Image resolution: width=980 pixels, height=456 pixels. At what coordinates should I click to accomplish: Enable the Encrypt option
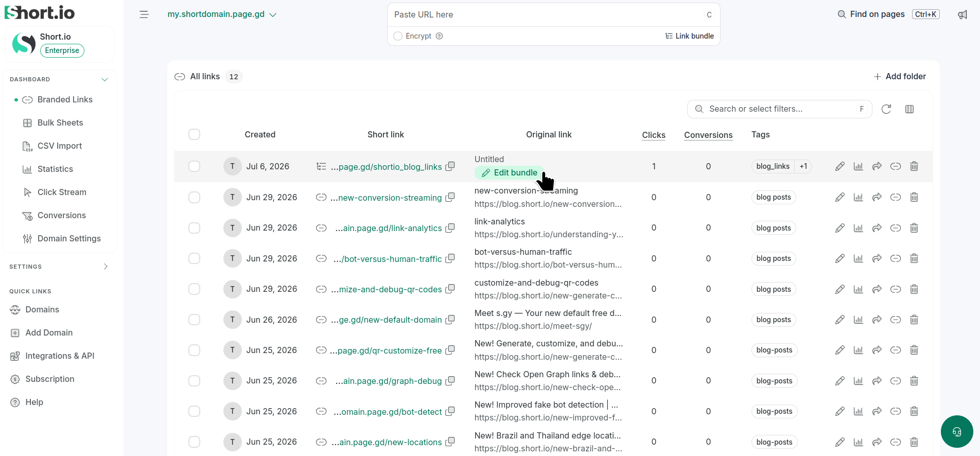pyautogui.click(x=398, y=36)
